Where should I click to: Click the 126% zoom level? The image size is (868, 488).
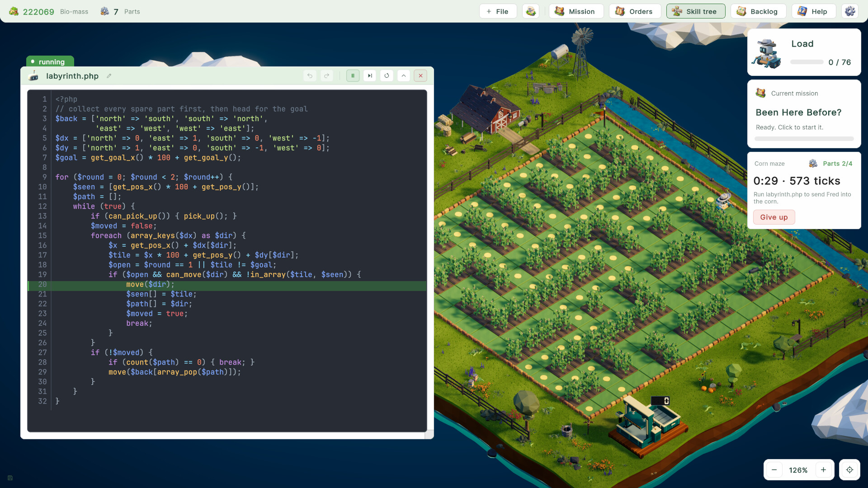(798, 470)
